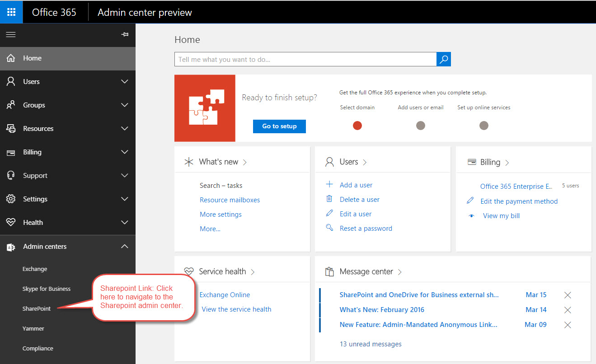This screenshot has width=596, height=364.
Task: Click the eye icon beside View my bill
Action: [472, 216]
